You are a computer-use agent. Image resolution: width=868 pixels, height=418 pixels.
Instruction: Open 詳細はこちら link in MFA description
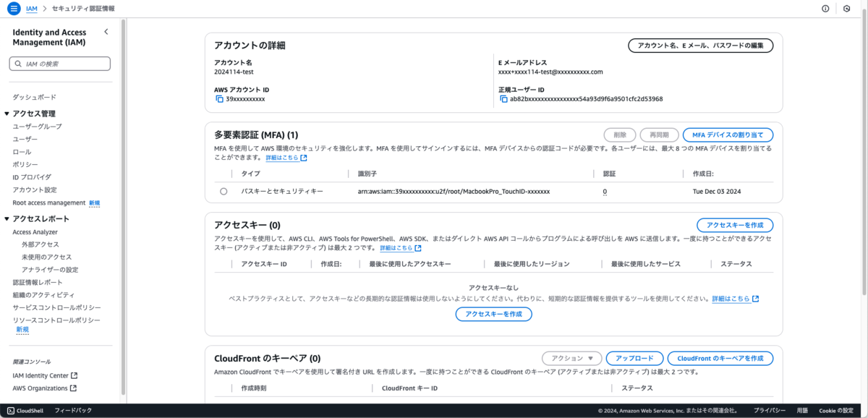tap(281, 158)
